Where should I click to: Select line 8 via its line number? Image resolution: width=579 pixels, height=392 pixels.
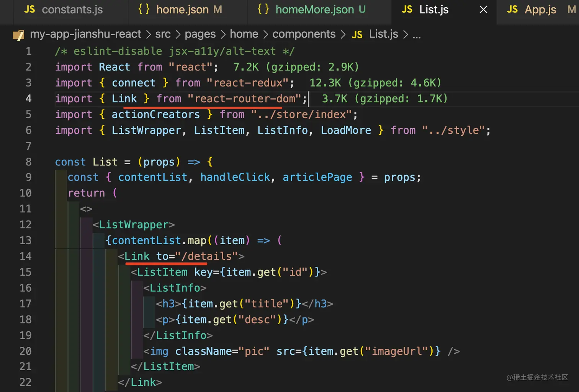coord(29,162)
